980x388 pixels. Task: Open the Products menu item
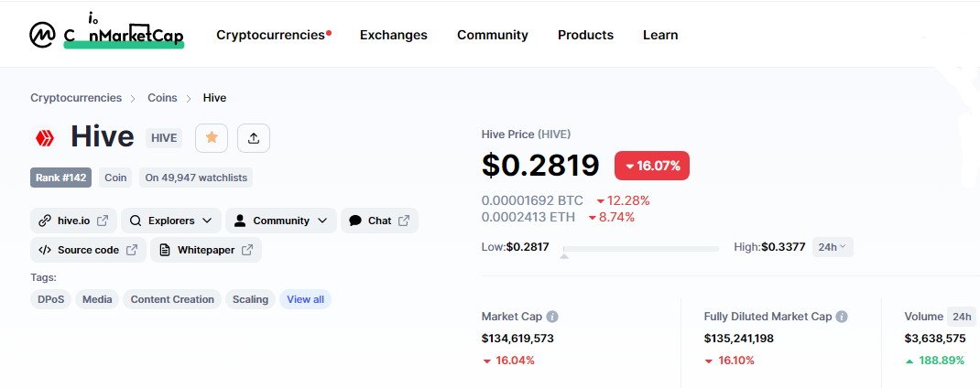585,35
